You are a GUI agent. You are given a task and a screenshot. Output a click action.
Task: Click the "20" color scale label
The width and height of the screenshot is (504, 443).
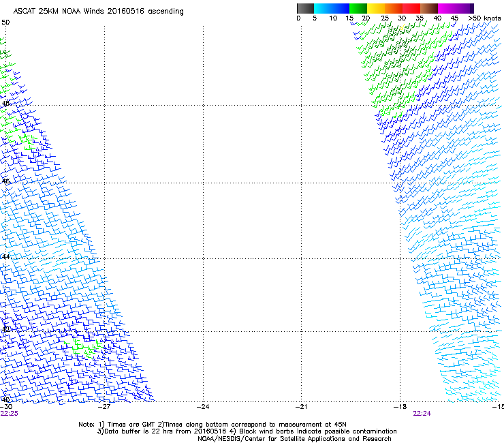(x=366, y=18)
